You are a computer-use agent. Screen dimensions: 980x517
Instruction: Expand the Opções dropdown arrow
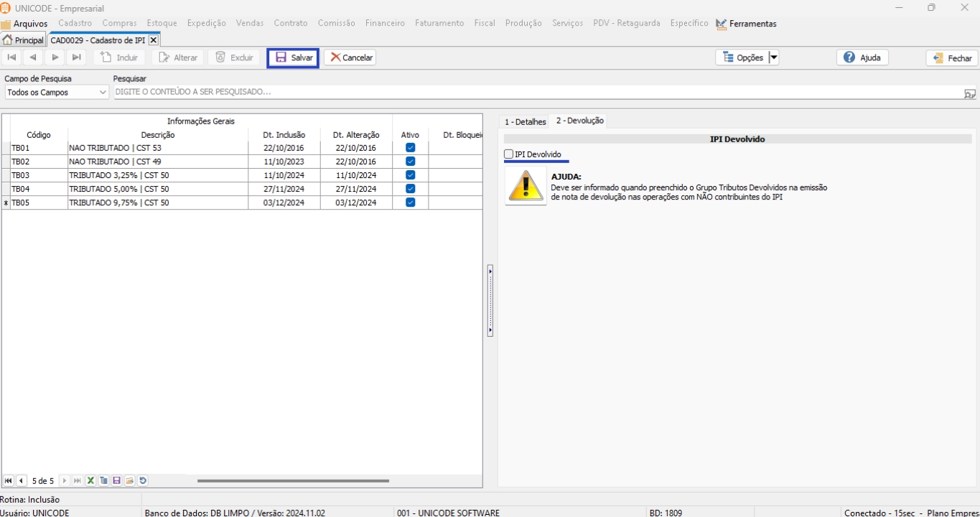tap(773, 57)
